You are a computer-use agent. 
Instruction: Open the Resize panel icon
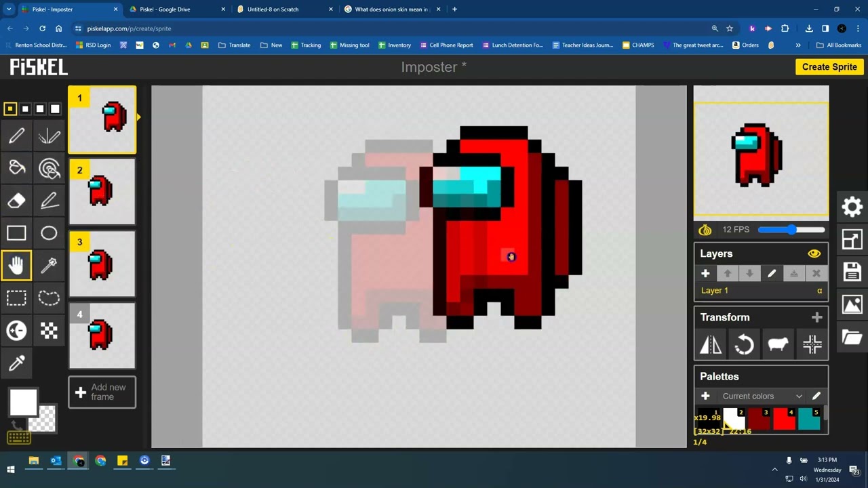coord(852,239)
